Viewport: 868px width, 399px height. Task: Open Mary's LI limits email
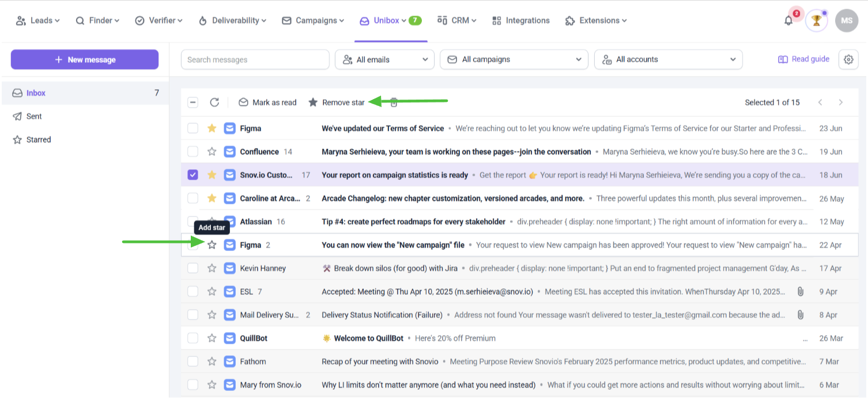click(519, 385)
